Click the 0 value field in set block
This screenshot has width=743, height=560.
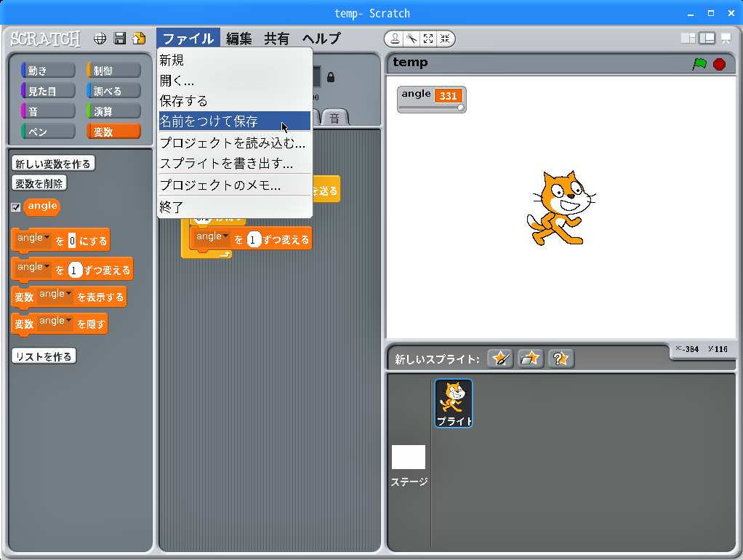(72, 241)
